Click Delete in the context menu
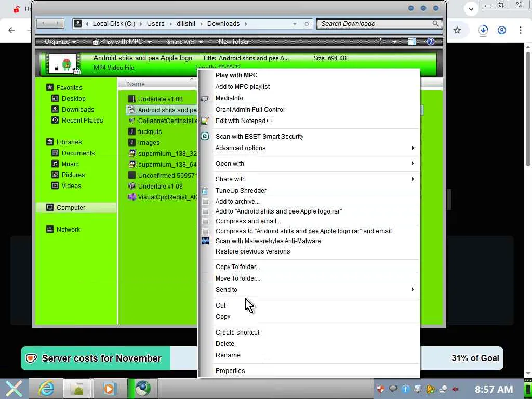Image resolution: width=532 pixels, height=399 pixels. pos(224,344)
